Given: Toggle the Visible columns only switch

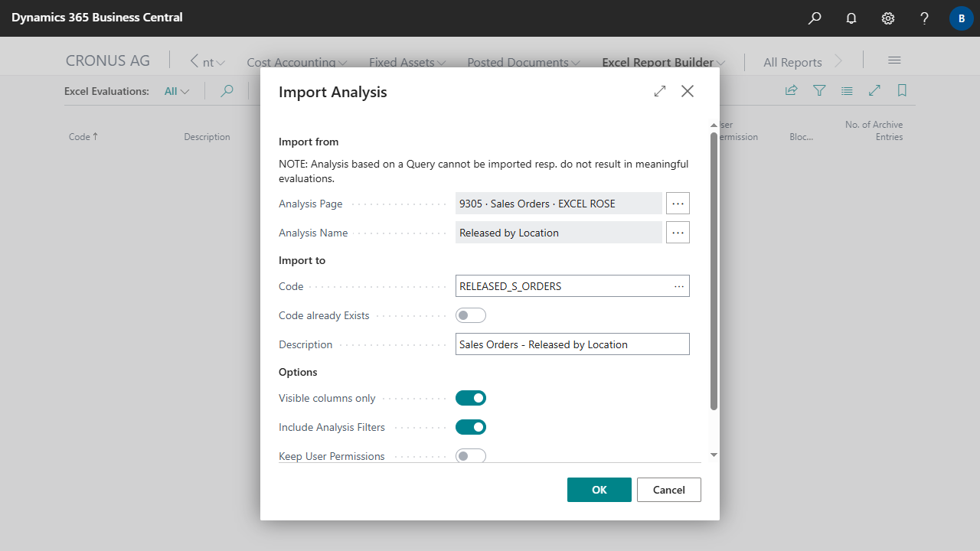Looking at the screenshot, I should (x=471, y=398).
